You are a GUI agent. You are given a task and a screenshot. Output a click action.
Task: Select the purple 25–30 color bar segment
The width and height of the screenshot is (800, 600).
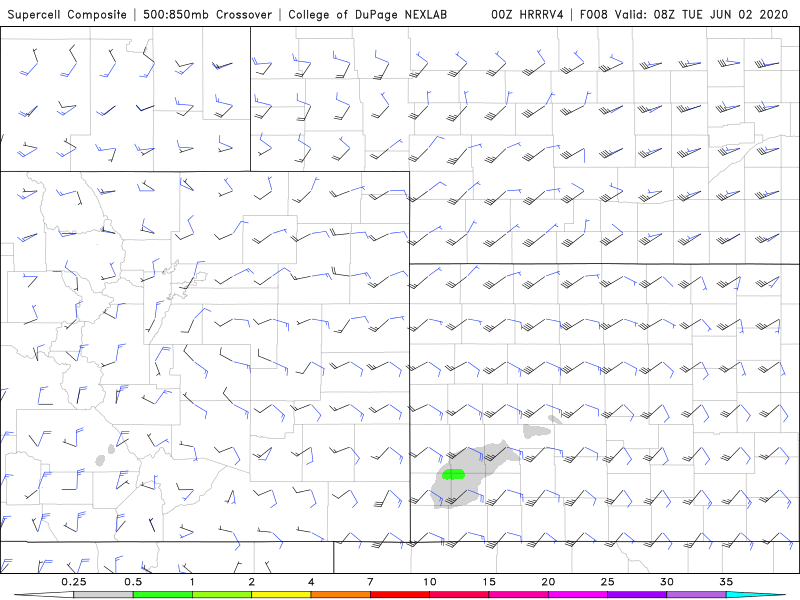pos(637,595)
